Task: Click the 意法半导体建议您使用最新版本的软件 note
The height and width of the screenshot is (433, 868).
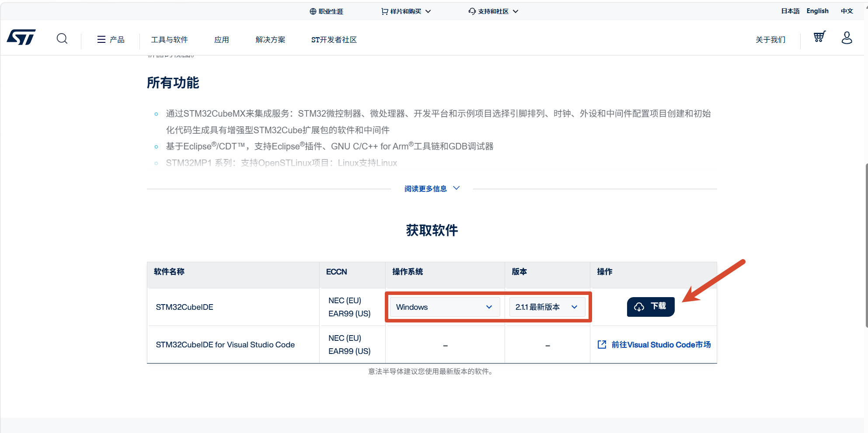Action: point(432,371)
